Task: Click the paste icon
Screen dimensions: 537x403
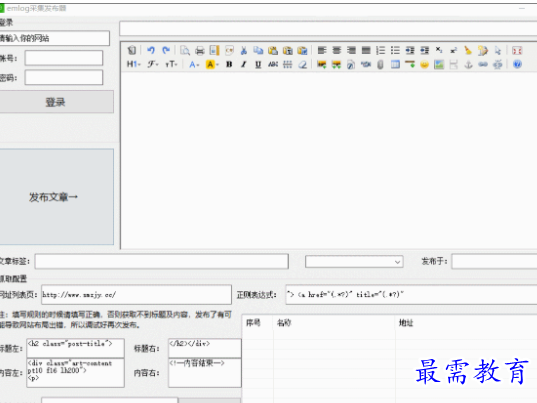Action: click(x=273, y=50)
